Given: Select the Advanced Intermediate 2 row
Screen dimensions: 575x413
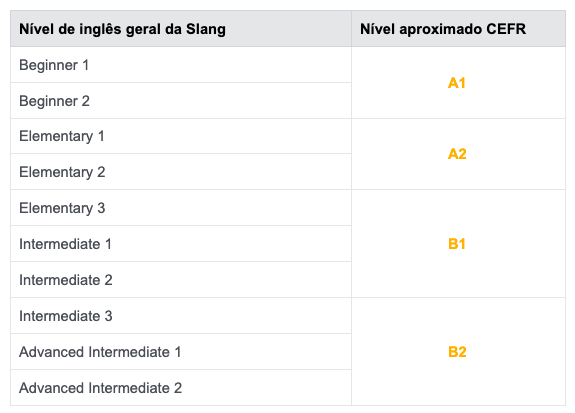Looking at the screenshot, I should (181, 387).
